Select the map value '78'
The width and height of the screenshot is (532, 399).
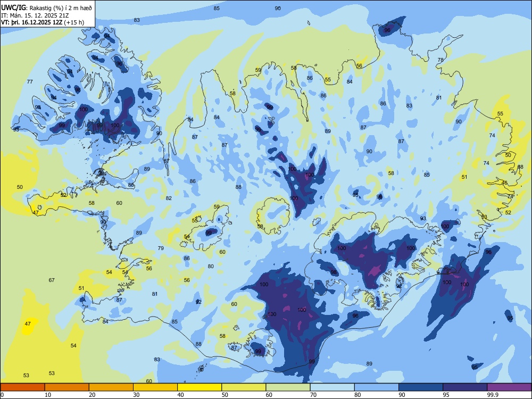click(440, 60)
